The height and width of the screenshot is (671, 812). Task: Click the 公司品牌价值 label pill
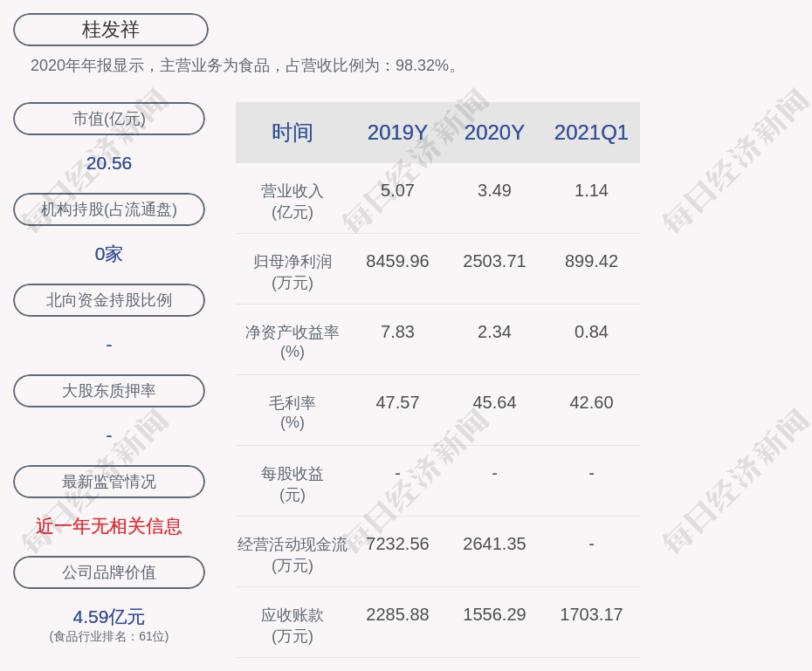pyautogui.click(x=109, y=572)
